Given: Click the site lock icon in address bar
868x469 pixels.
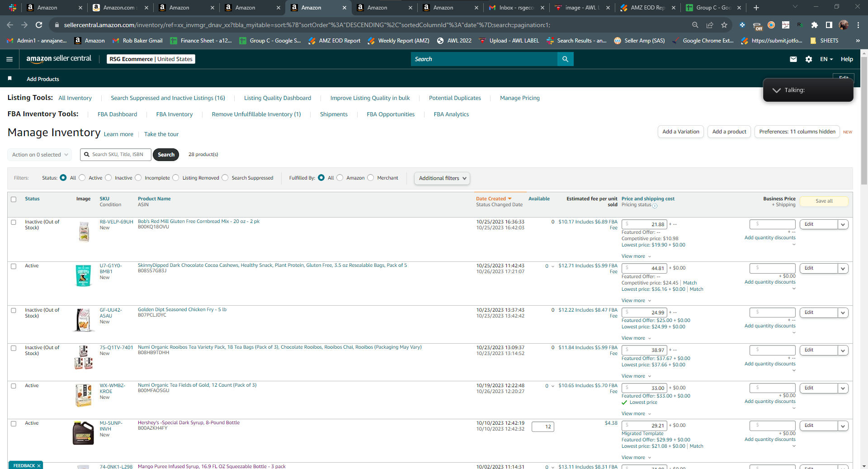Looking at the screenshot, I should pos(57,25).
